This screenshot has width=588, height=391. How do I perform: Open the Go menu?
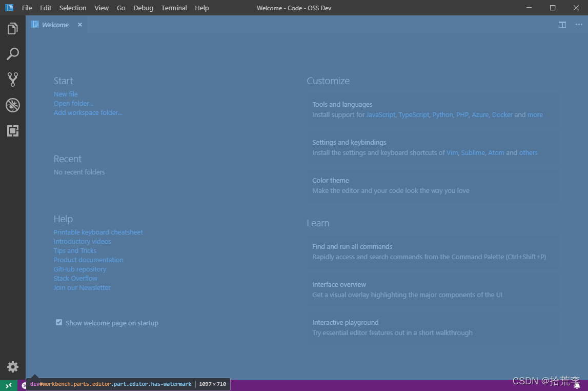(x=121, y=8)
